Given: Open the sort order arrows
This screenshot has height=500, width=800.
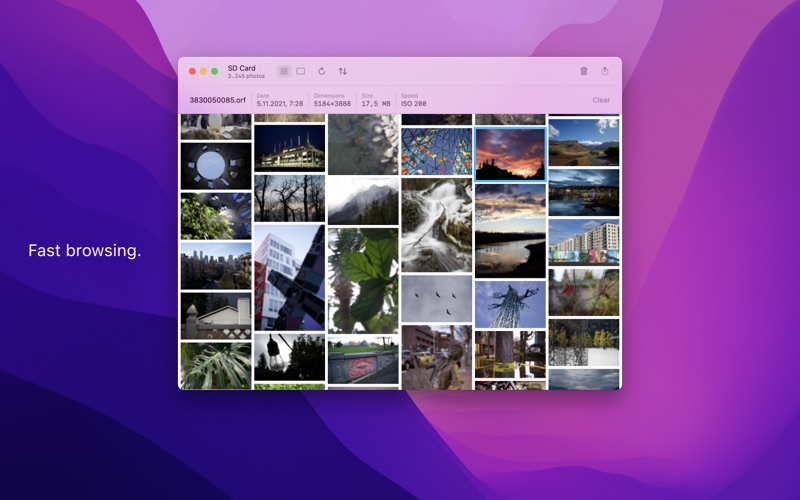Looking at the screenshot, I should [x=343, y=71].
